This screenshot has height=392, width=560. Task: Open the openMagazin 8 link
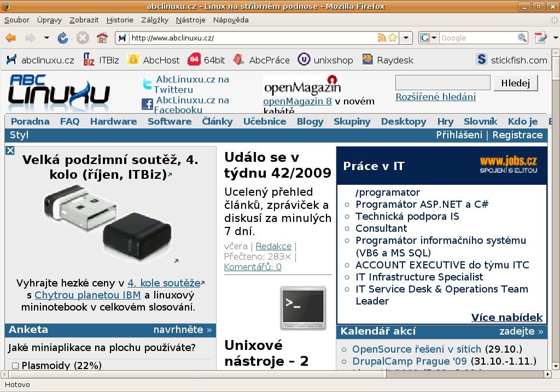click(297, 101)
